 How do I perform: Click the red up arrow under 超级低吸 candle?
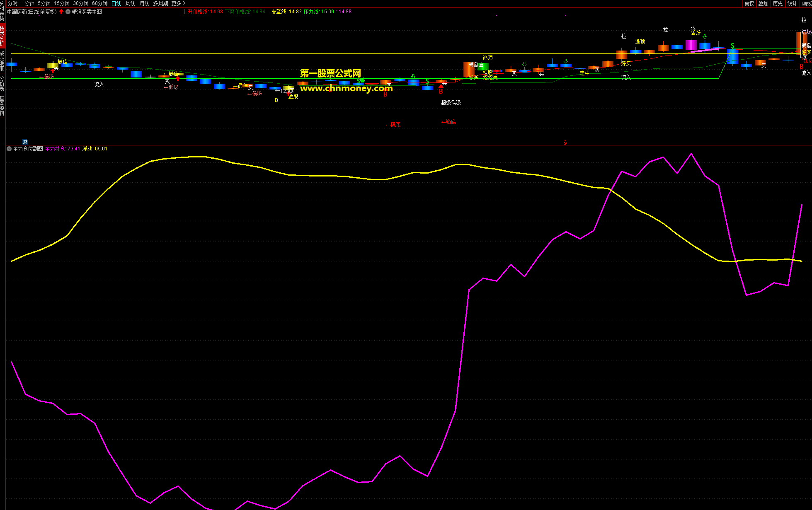pyautogui.click(x=441, y=87)
